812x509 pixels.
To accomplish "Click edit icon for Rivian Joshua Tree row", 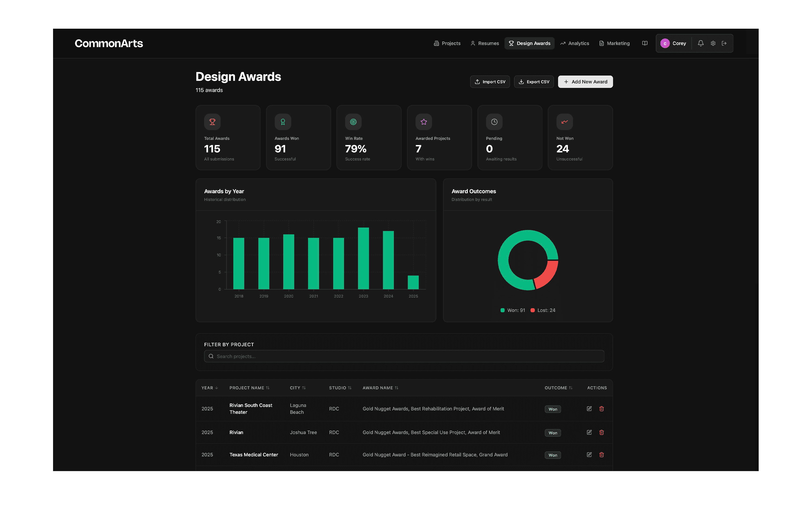I will pos(589,432).
